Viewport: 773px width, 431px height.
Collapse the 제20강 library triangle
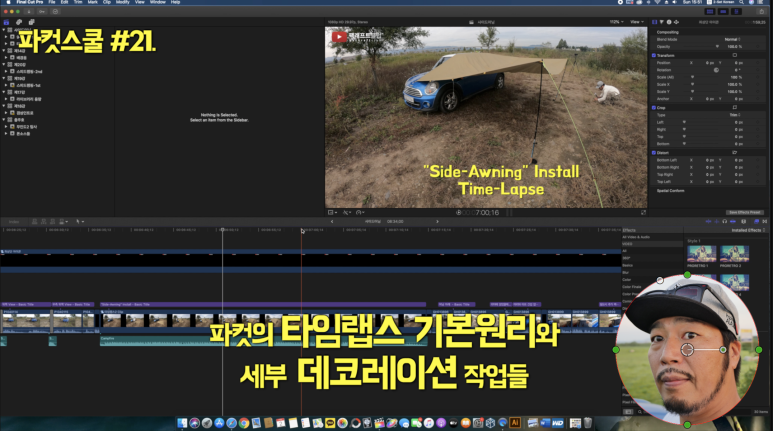tap(4, 65)
